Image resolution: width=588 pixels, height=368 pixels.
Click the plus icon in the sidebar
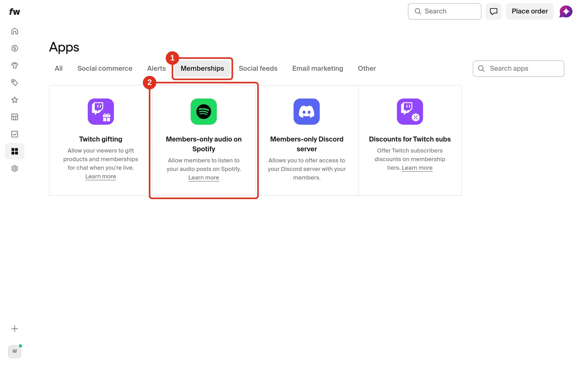pyautogui.click(x=15, y=329)
